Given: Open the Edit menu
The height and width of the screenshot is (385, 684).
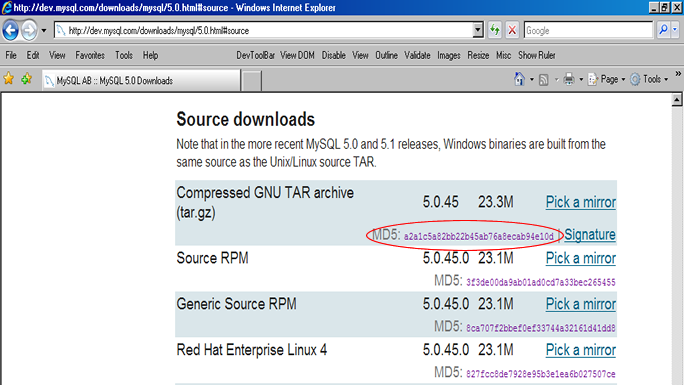Looking at the screenshot, I should [x=33, y=55].
